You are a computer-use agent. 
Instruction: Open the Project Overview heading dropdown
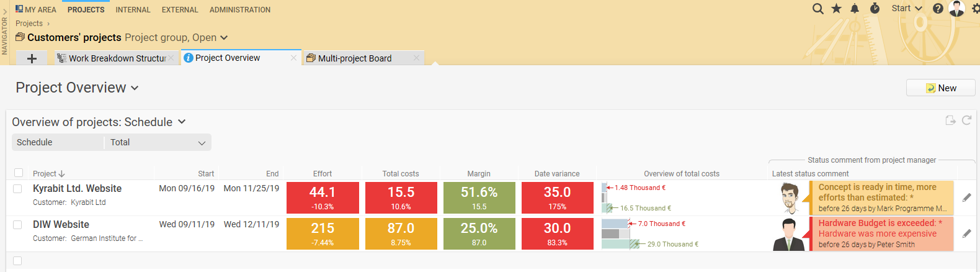pyautogui.click(x=135, y=88)
